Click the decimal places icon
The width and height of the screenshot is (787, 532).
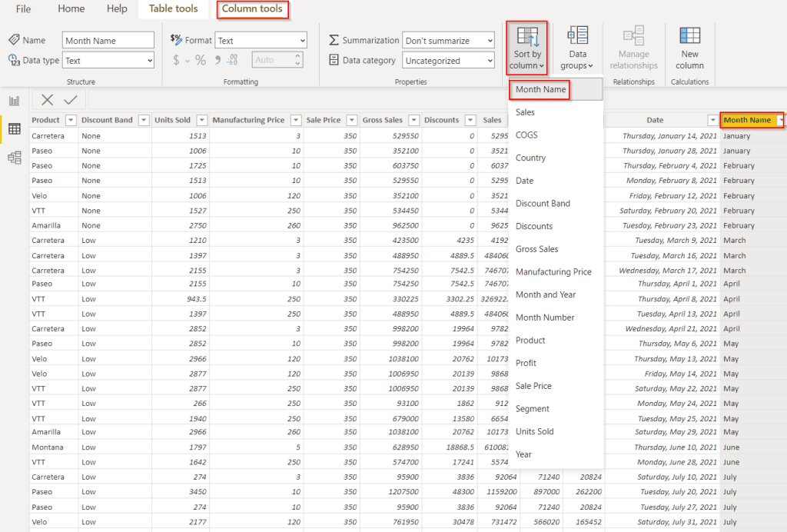[x=232, y=60]
